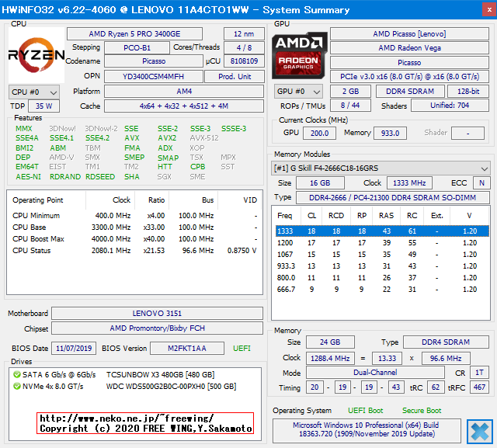This screenshot has width=497, height=448.
Task: Click the Windows 10 Professional OS field
Action: click(367, 430)
